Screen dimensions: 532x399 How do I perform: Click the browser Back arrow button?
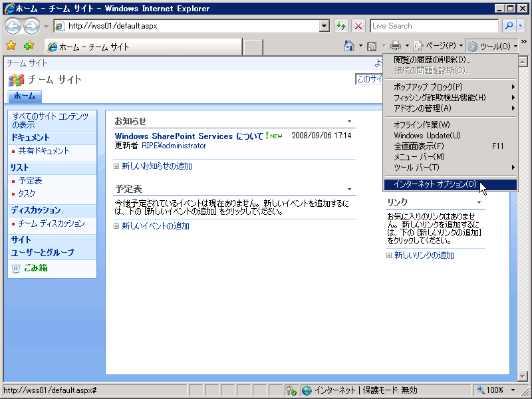tap(13, 26)
